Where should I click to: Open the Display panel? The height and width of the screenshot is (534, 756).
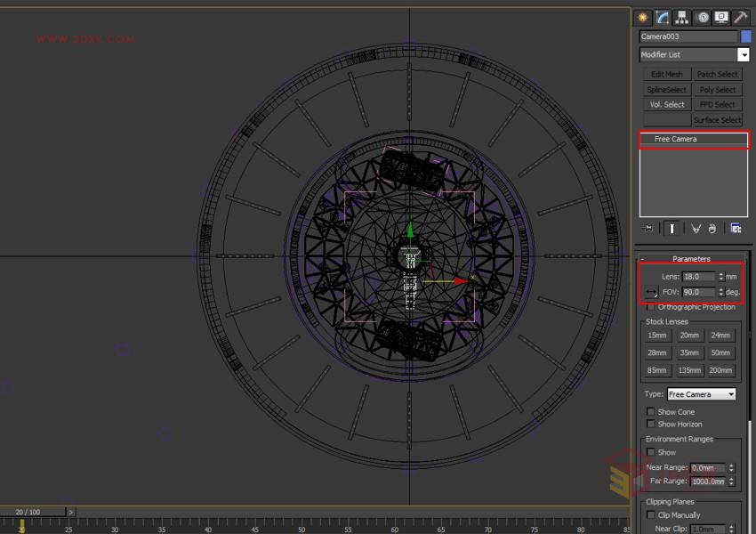pos(720,17)
